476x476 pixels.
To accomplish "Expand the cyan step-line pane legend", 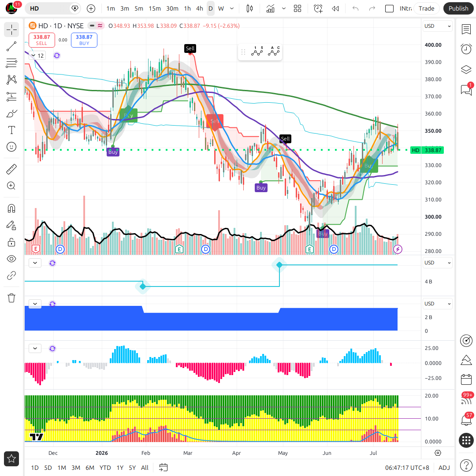I will pyautogui.click(x=35, y=263).
